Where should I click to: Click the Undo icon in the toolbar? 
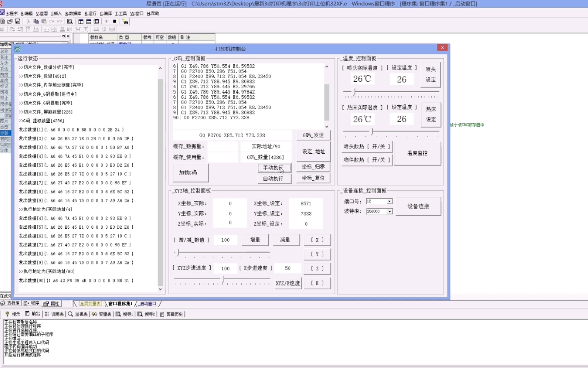[x=60, y=21]
